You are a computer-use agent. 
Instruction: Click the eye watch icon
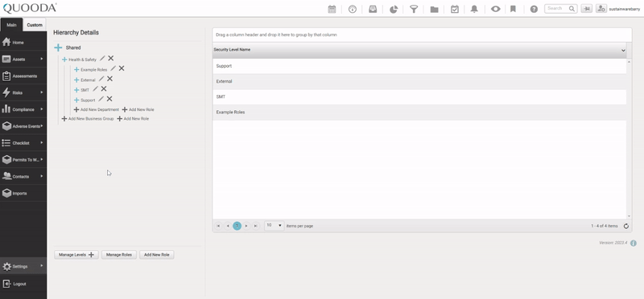495,9
